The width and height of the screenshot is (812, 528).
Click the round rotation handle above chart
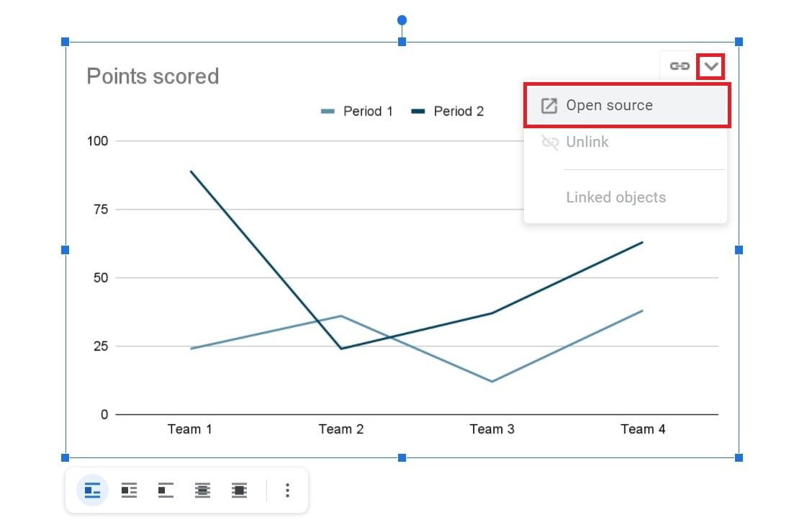tap(402, 20)
